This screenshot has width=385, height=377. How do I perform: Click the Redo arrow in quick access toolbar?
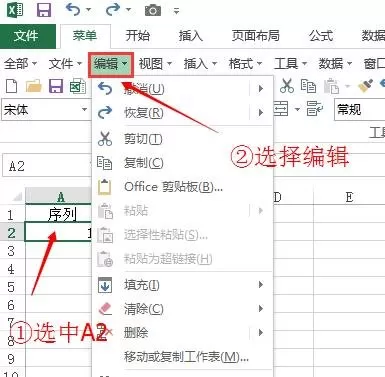click(x=112, y=9)
